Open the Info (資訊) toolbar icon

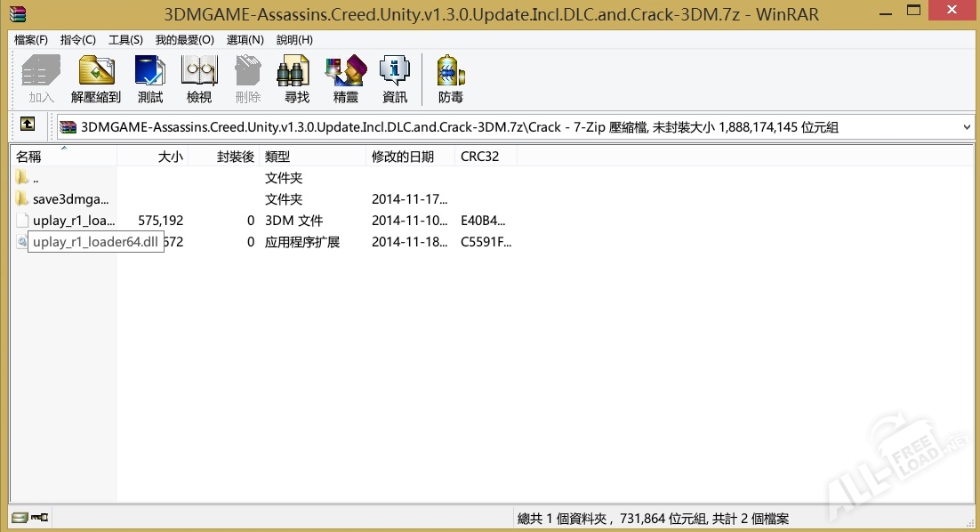[394, 78]
